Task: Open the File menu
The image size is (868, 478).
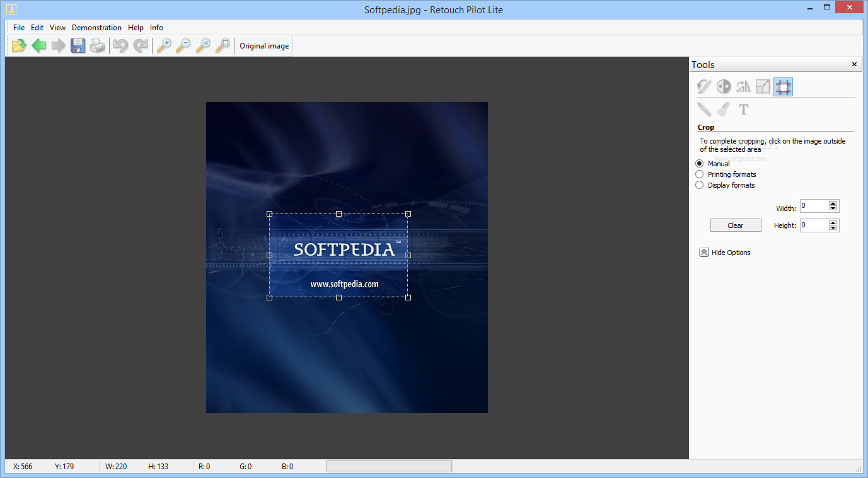Action: [x=19, y=28]
